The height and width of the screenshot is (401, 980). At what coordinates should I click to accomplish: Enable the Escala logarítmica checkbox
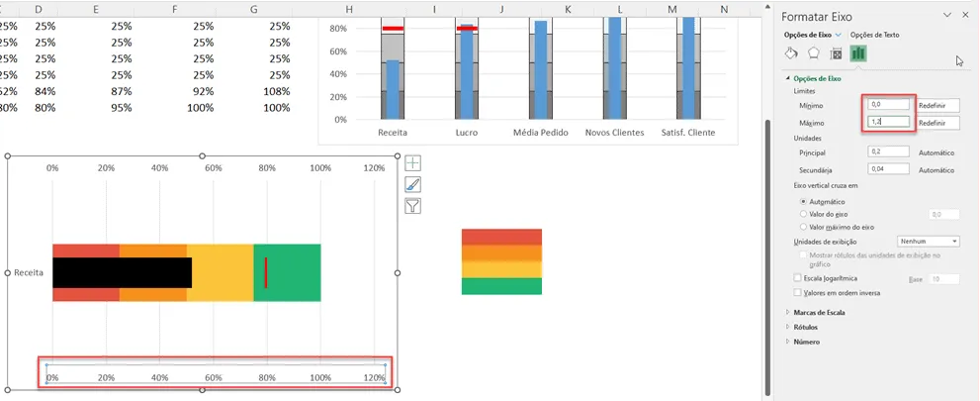click(x=797, y=278)
